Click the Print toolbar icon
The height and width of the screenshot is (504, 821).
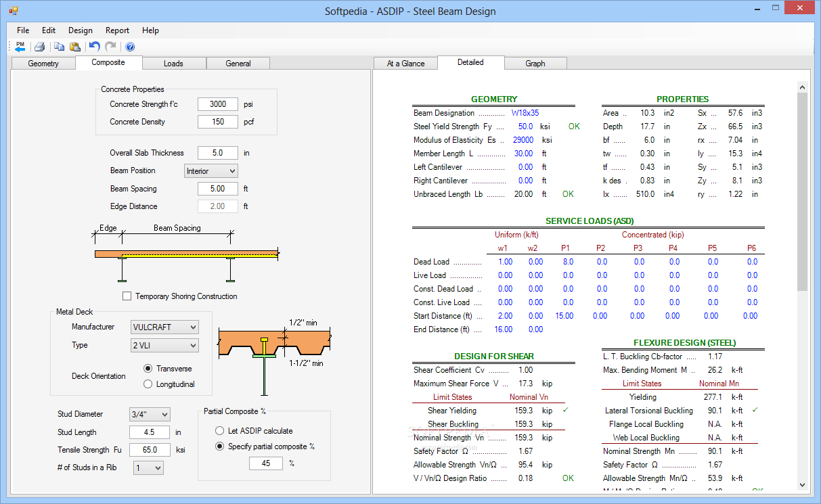pyautogui.click(x=40, y=47)
